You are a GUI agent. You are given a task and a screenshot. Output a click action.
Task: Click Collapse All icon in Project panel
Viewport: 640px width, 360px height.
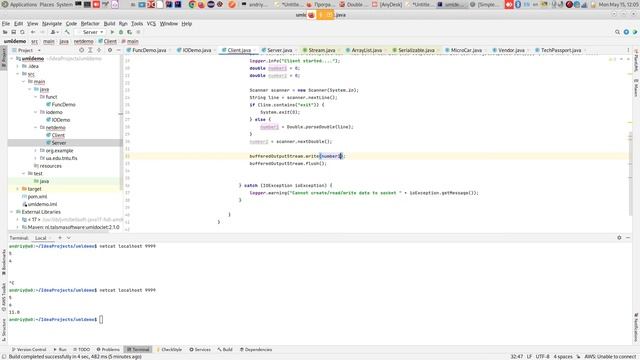99,50
